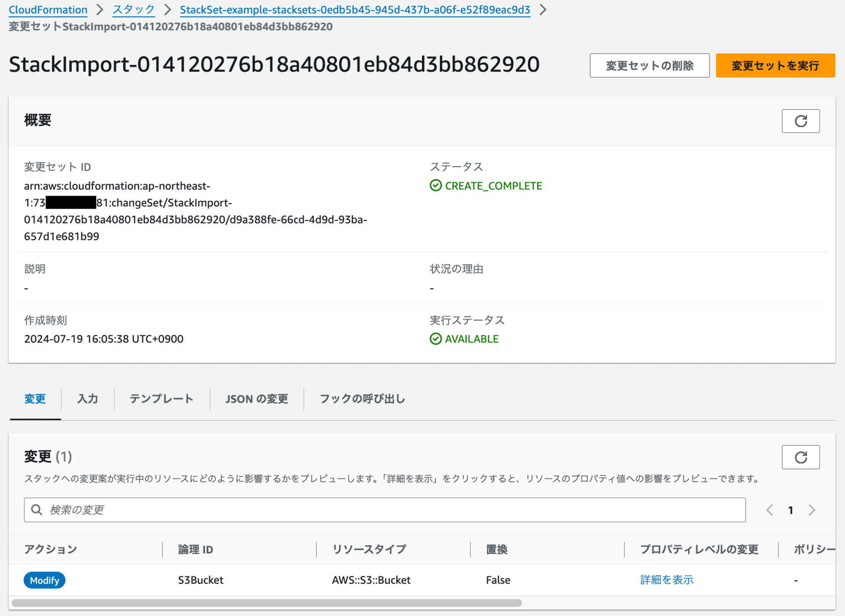Go to next page of changes
The image size is (845, 616).
pos(812,510)
